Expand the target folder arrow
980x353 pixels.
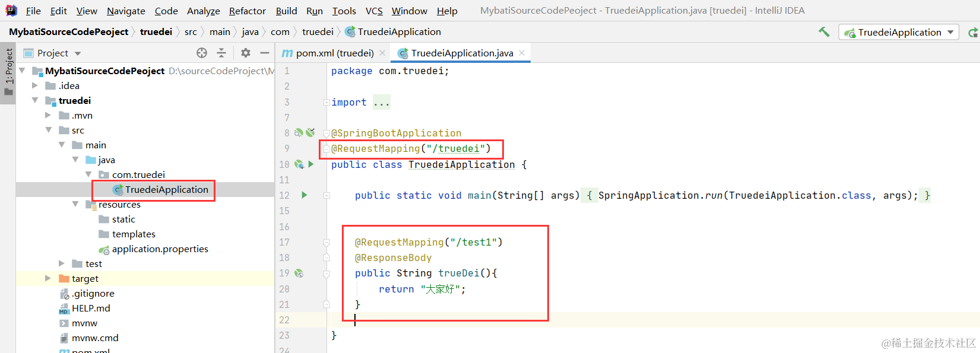click(48, 278)
